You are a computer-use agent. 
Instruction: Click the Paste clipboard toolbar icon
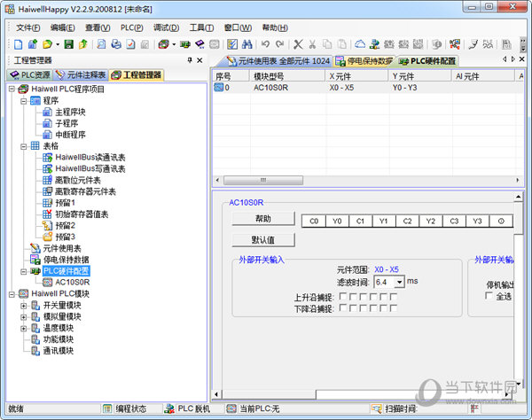click(x=341, y=44)
